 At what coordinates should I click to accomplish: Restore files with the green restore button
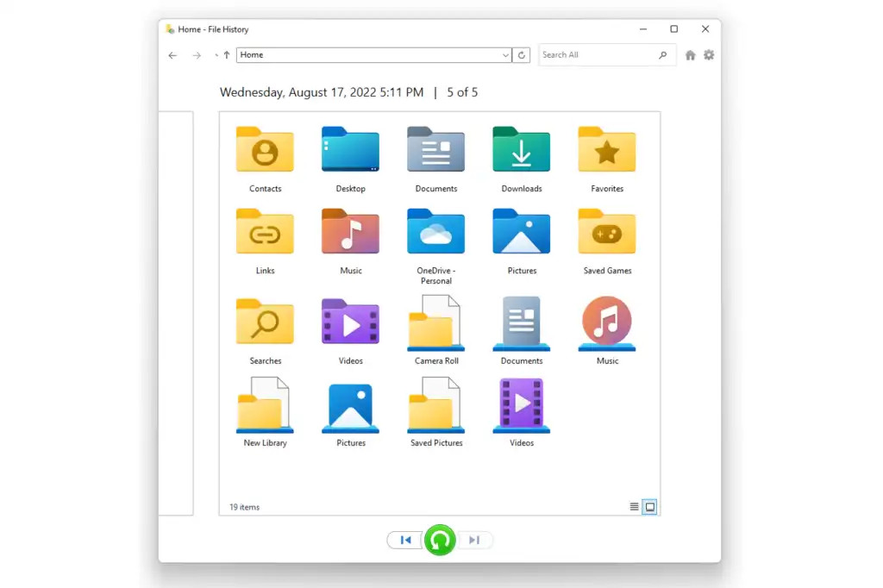tap(440, 540)
